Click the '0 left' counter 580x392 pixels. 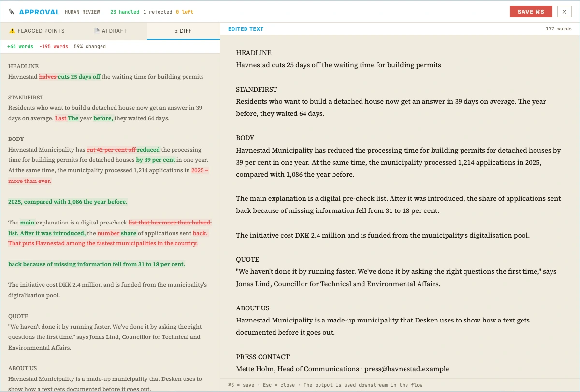coord(185,12)
